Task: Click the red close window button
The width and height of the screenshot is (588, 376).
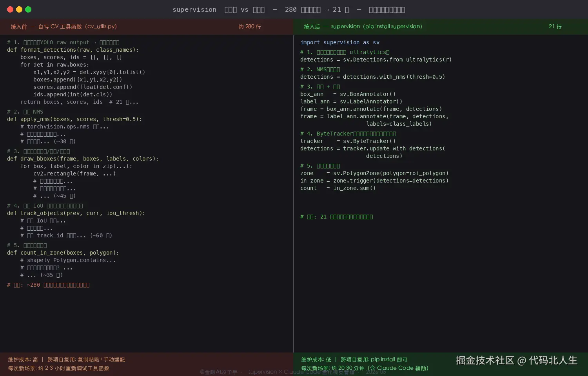Action: click(x=10, y=9)
